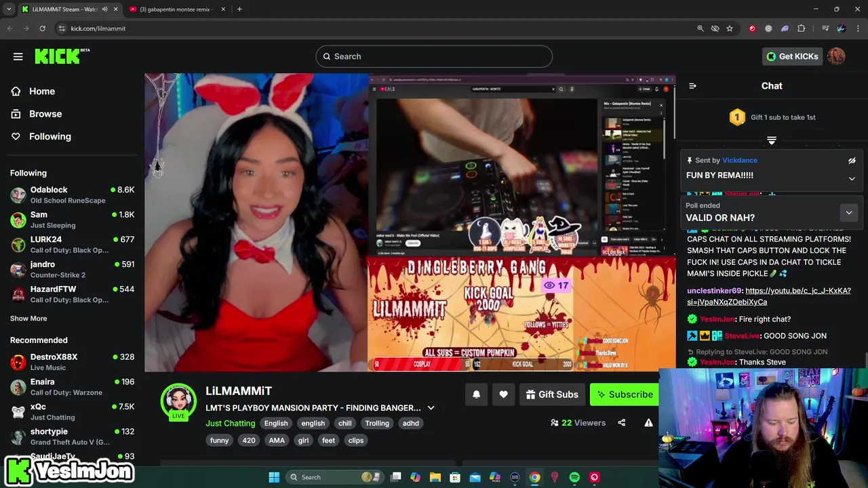Reload the page
The height and width of the screenshot is (488, 868).
tap(42, 28)
